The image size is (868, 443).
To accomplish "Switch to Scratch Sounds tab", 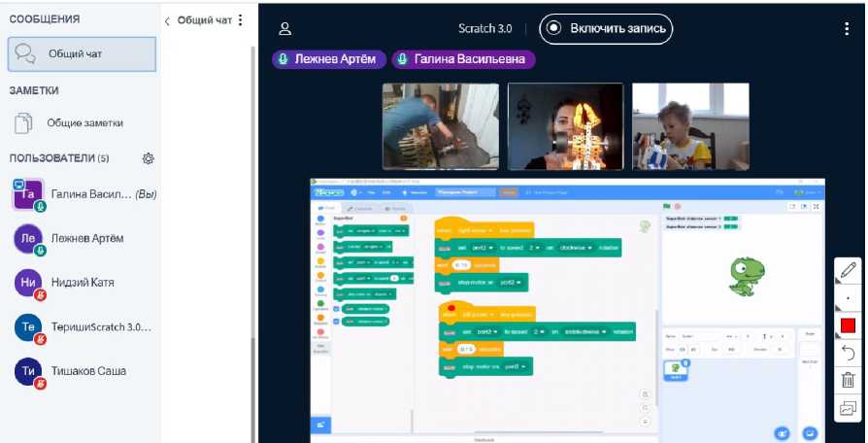I will click(395, 209).
